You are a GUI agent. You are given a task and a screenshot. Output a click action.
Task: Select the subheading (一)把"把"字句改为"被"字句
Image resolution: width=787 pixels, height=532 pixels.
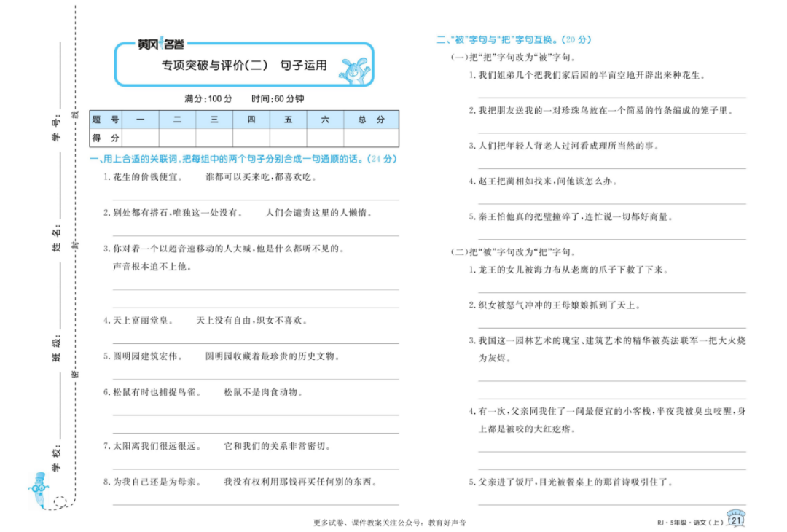point(515,58)
